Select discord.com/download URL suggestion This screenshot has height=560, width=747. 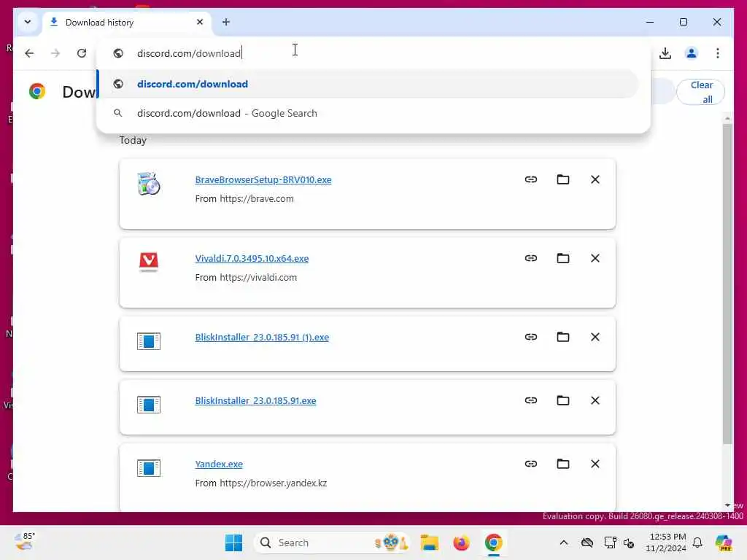(x=368, y=84)
